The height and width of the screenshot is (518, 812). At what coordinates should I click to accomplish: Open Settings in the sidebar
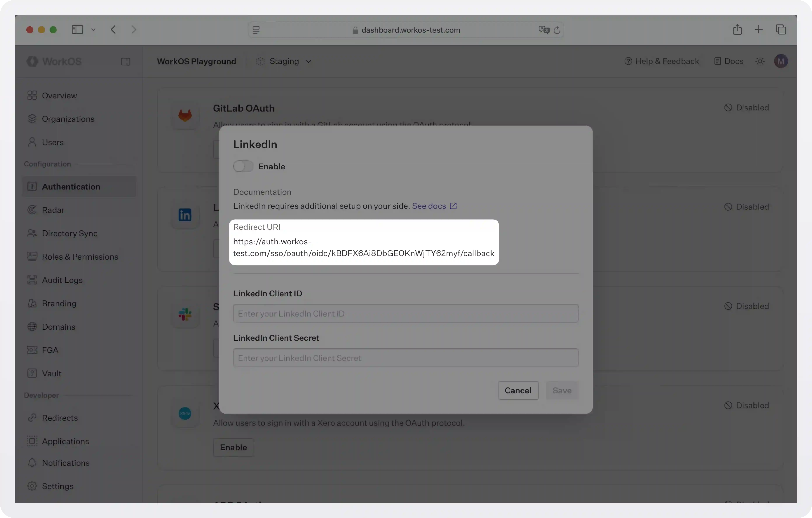coord(79,486)
